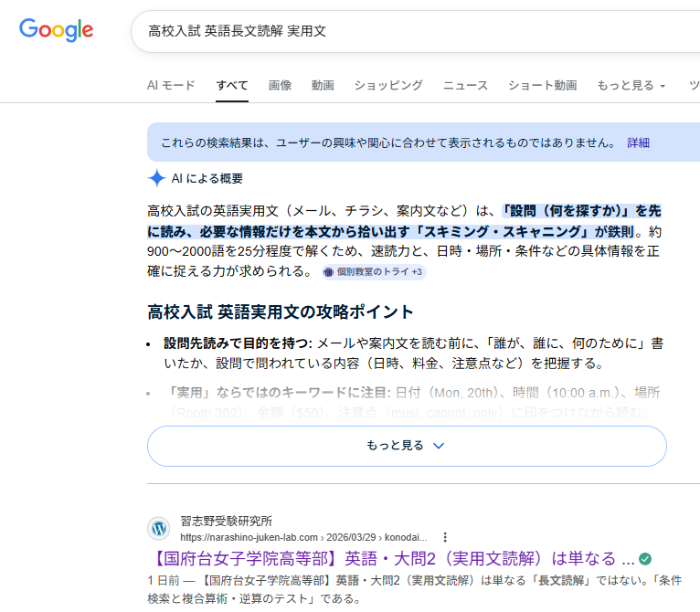
Task: Open the ニュース tab
Action: (465, 86)
